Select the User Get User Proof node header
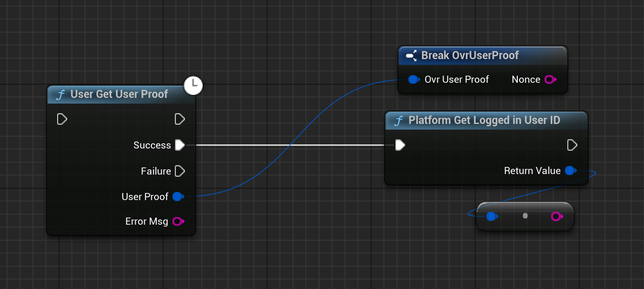The width and height of the screenshot is (644, 289). click(119, 95)
